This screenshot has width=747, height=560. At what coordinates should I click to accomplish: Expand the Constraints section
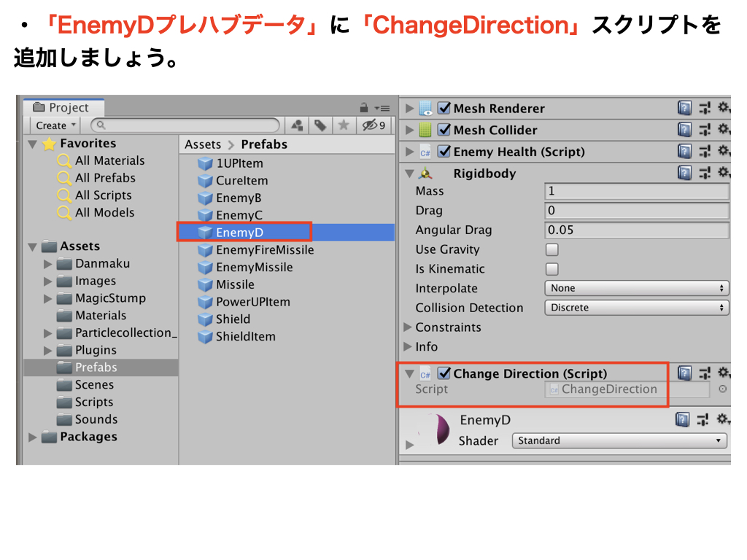pos(407,327)
